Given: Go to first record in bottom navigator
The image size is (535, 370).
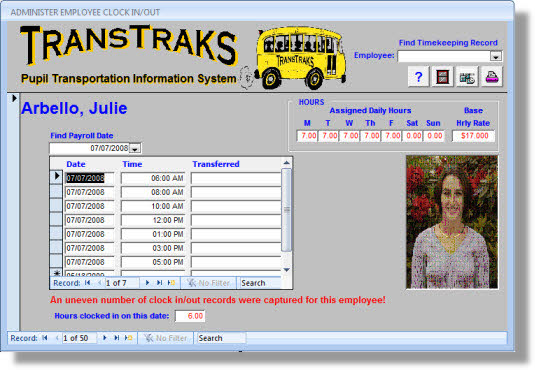Looking at the screenshot, I should pos(45,338).
